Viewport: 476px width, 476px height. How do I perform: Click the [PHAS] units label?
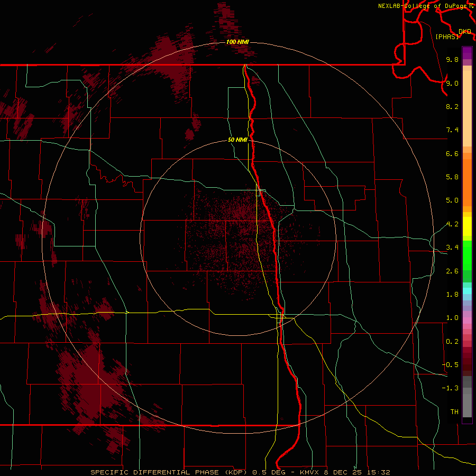coord(447,36)
